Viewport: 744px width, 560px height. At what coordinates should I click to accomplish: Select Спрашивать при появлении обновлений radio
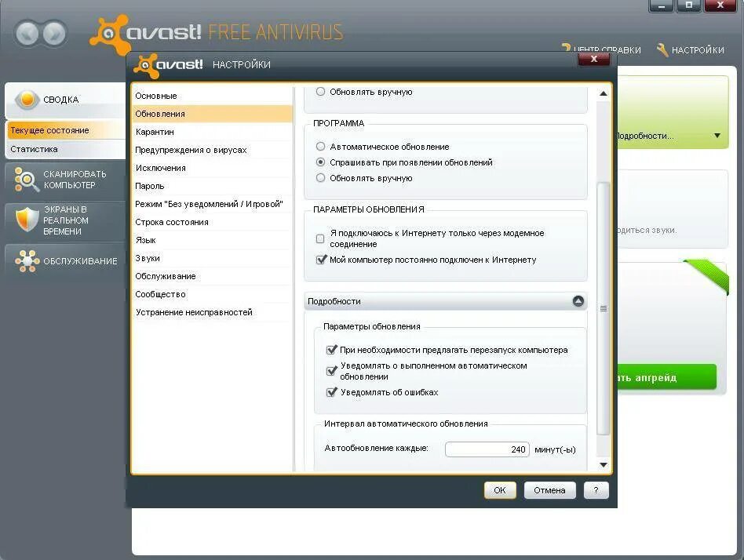tap(320, 162)
